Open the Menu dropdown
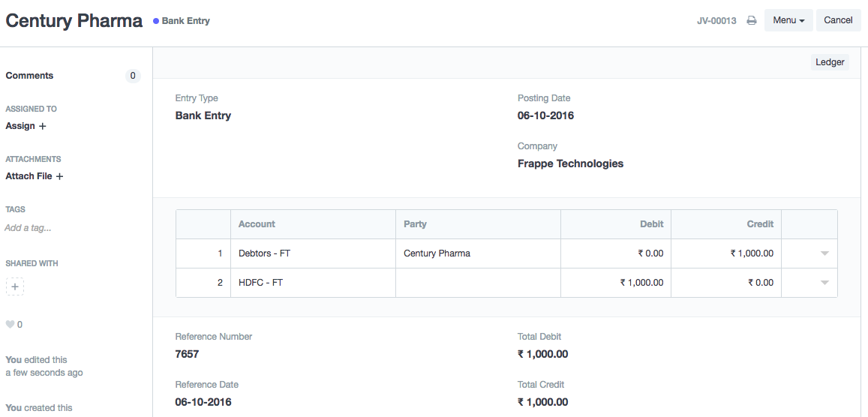Viewport: 868px width, 417px height. point(788,20)
